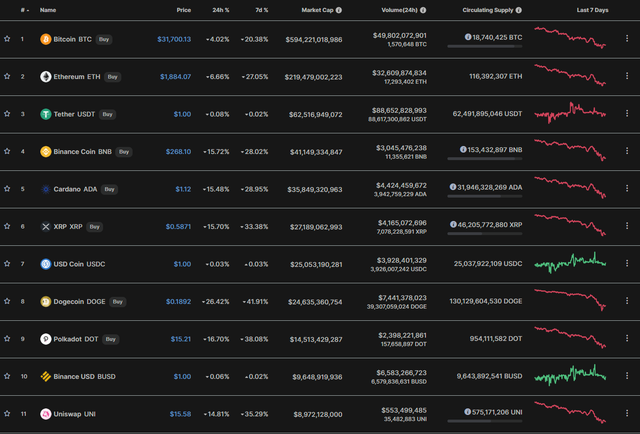Open the three-dot menu for Bitcoin row

tap(627, 38)
